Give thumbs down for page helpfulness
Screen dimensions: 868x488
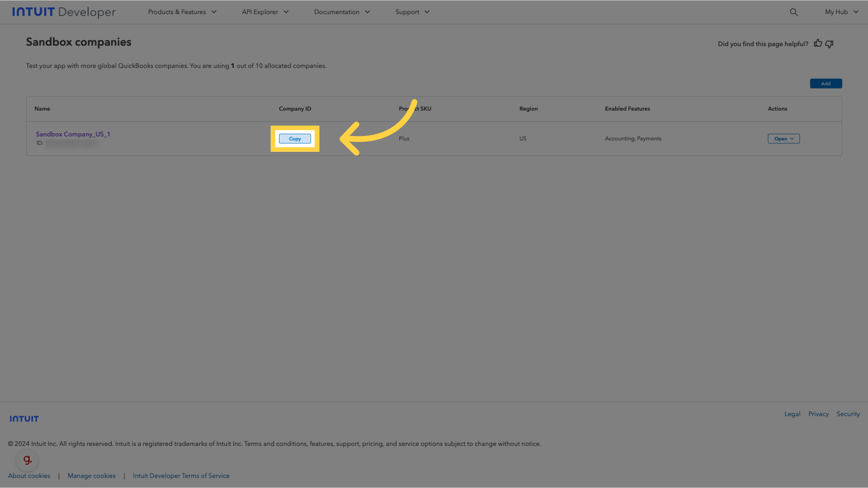pos(829,44)
